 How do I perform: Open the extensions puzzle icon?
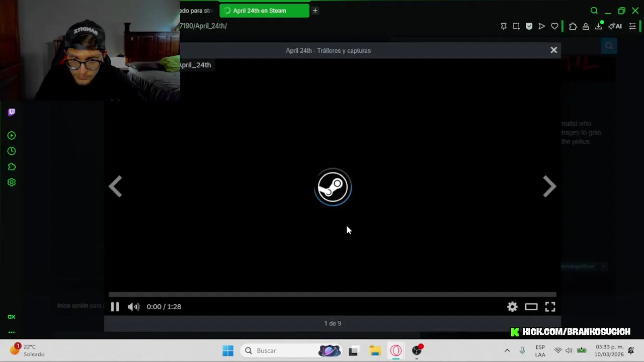[x=573, y=26]
